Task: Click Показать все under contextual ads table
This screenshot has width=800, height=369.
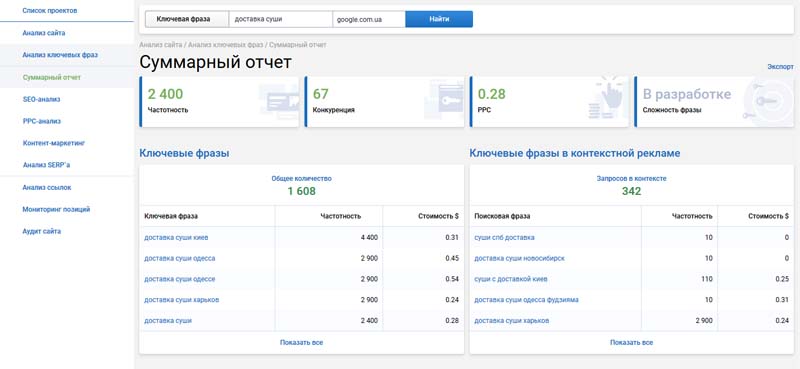Action: (632, 342)
